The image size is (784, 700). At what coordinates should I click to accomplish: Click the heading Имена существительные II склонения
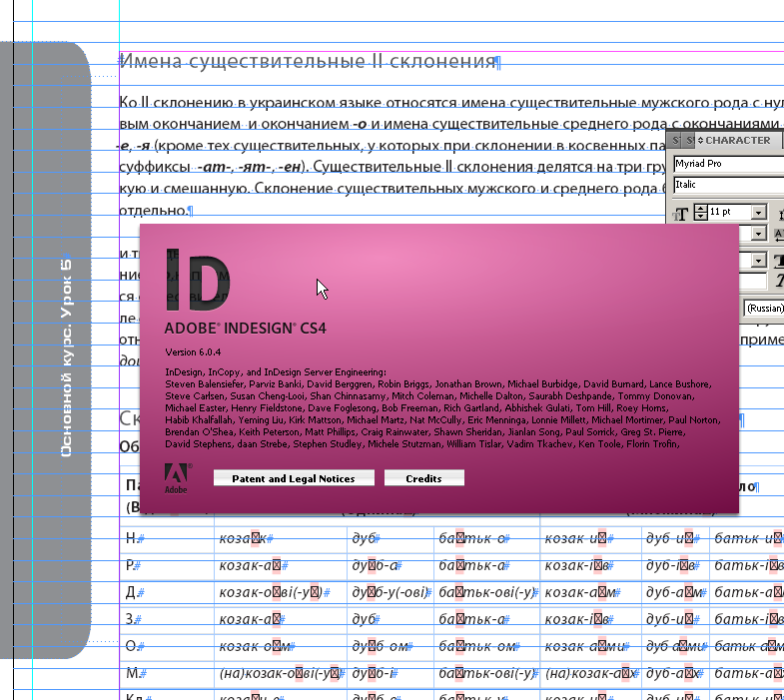coord(308,61)
